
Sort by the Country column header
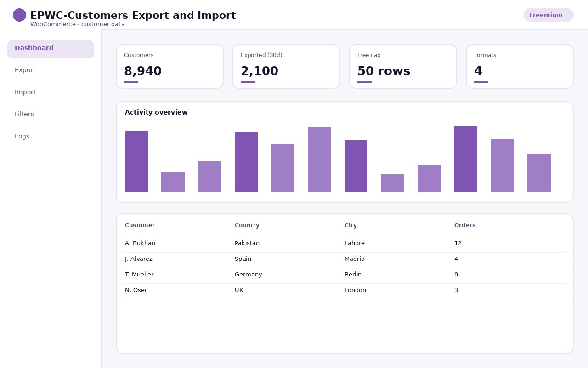coord(247,225)
